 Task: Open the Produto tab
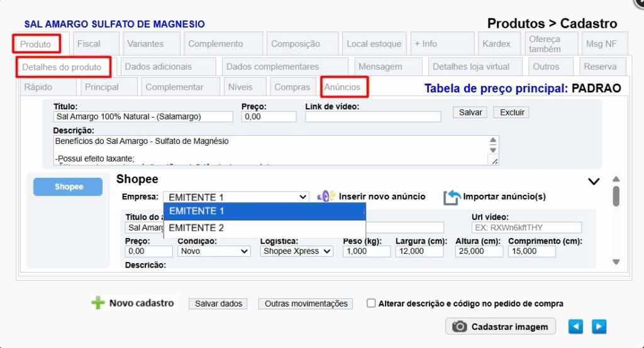click(36, 44)
